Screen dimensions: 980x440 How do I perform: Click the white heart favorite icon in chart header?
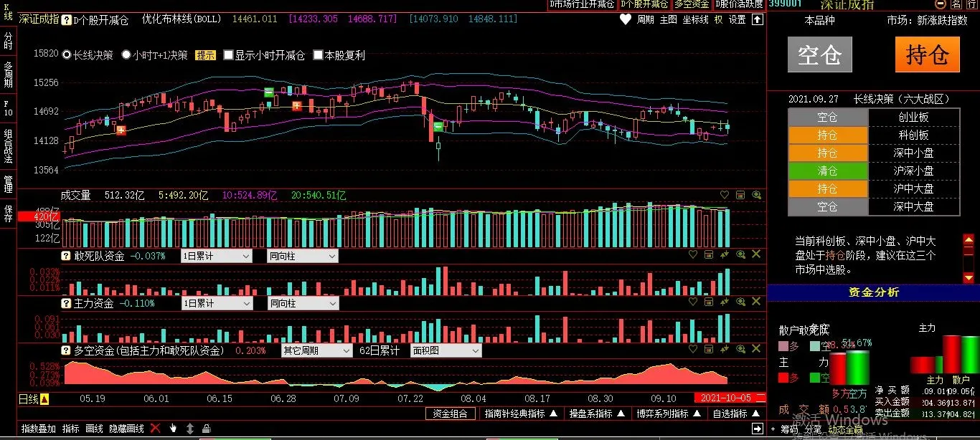pos(626,20)
